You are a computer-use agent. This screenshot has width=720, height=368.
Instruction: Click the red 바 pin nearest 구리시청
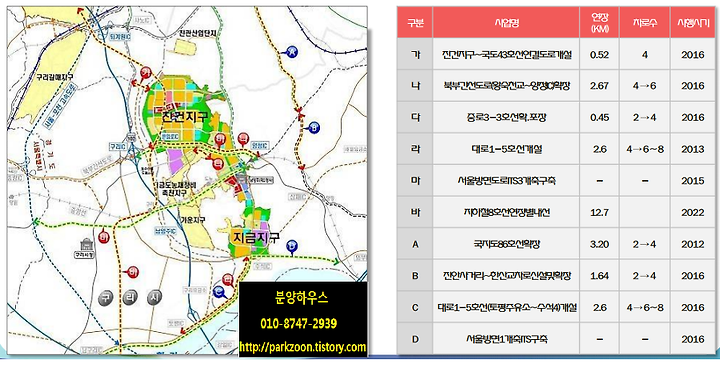(104, 237)
